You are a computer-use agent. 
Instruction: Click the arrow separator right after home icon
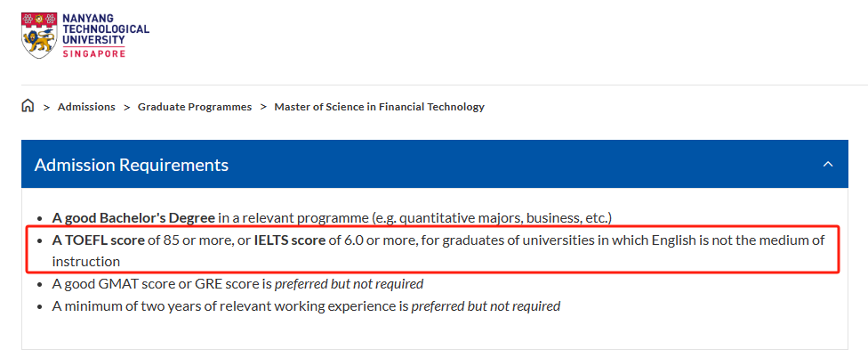click(x=47, y=107)
